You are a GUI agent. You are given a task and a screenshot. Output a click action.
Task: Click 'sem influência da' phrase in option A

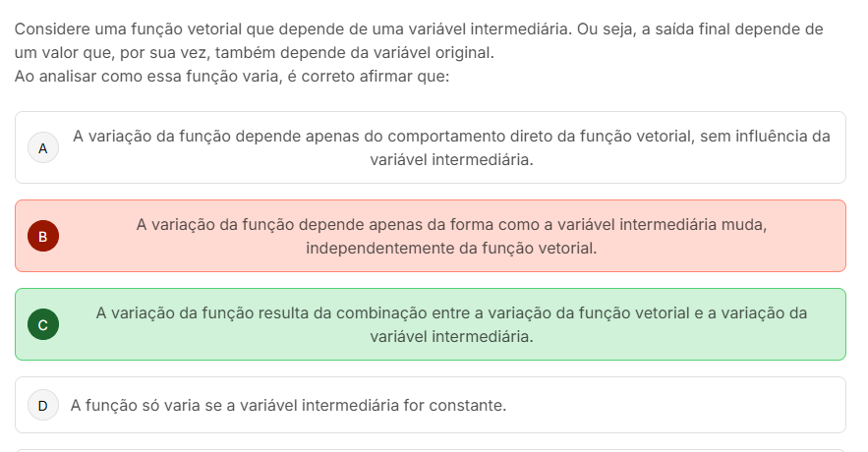pos(765,137)
